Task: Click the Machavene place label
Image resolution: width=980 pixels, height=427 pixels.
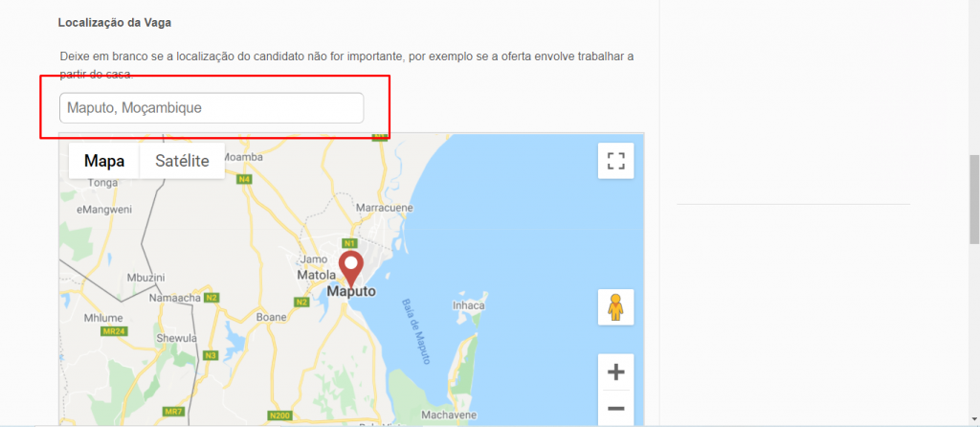Action: tap(449, 415)
